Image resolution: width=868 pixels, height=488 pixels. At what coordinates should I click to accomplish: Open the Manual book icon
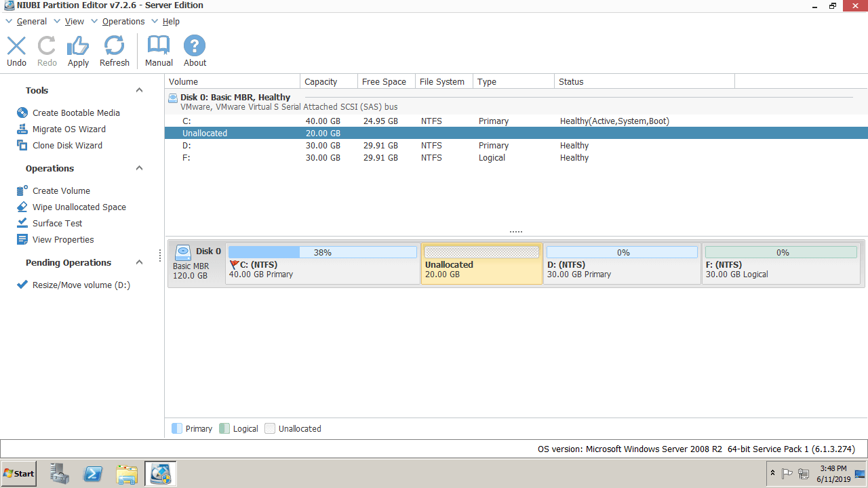coord(159,52)
